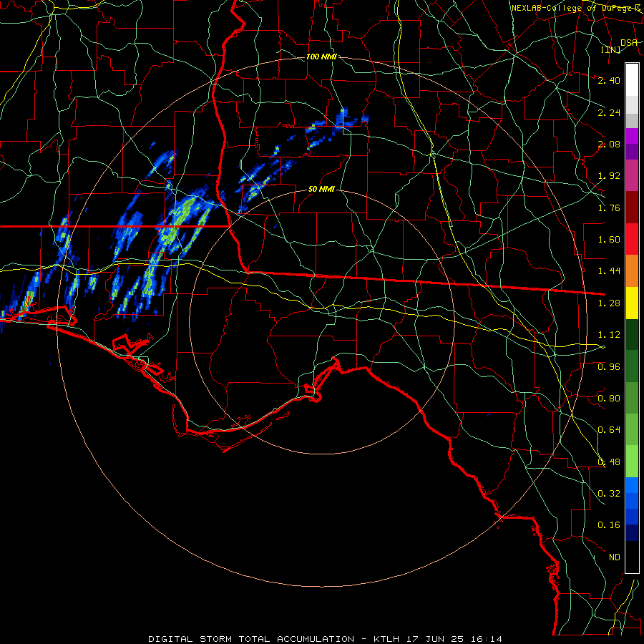This screenshot has height=644, width=644.
Task: Select the 2.24 legend value
Action: (x=609, y=112)
